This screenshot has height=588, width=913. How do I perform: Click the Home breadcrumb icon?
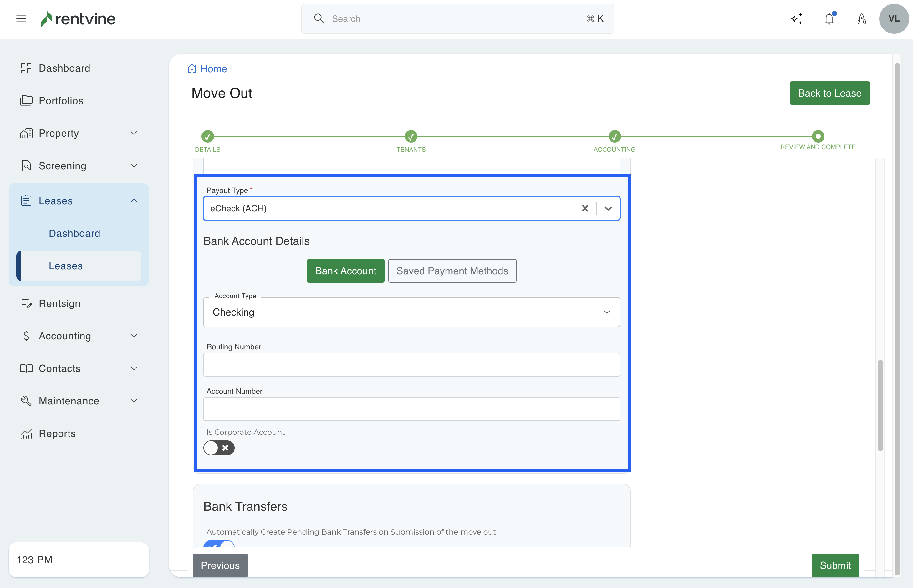[192, 69]
